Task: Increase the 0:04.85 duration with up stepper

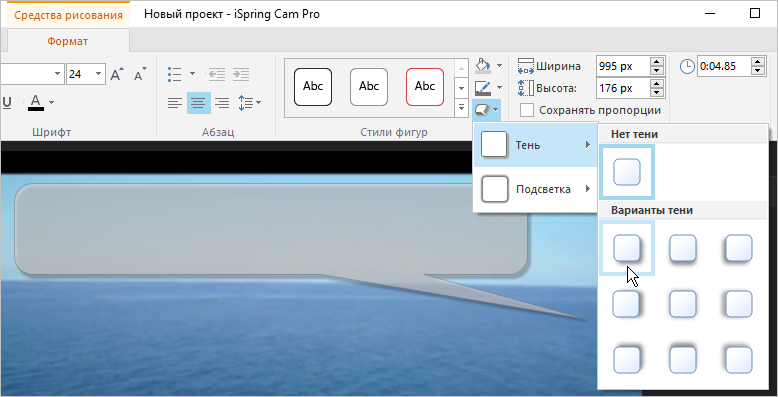Action: point(758,62)
